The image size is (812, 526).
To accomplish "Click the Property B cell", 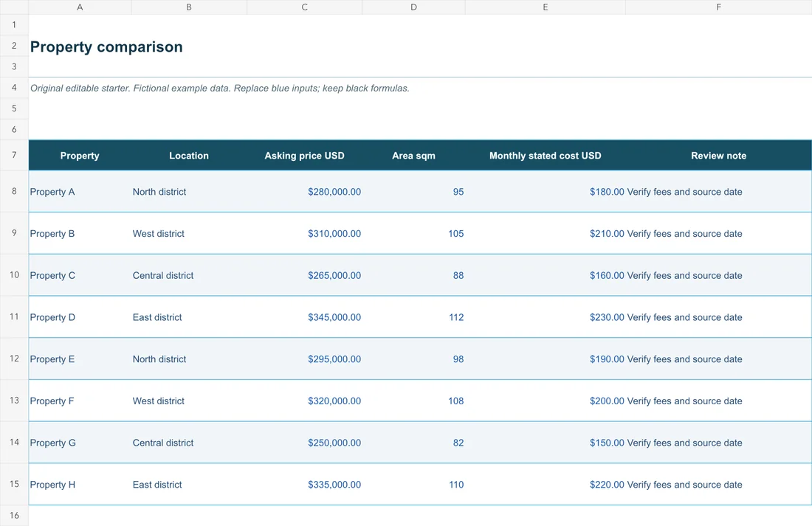I will pos(80,233).
